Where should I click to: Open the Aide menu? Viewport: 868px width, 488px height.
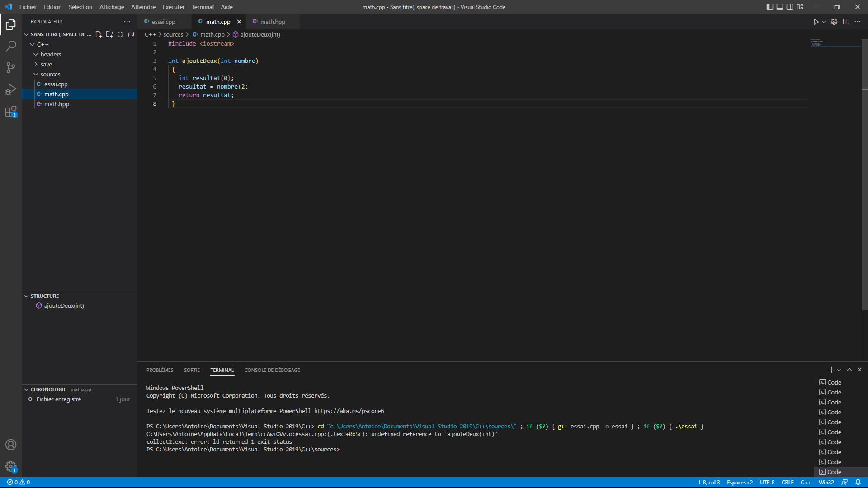[x=227, y=7]
